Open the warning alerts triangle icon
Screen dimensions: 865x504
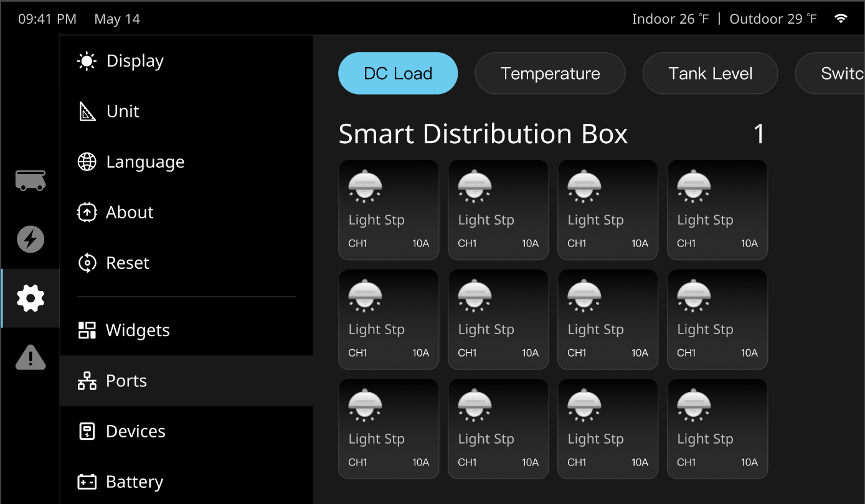click(30, 358)
